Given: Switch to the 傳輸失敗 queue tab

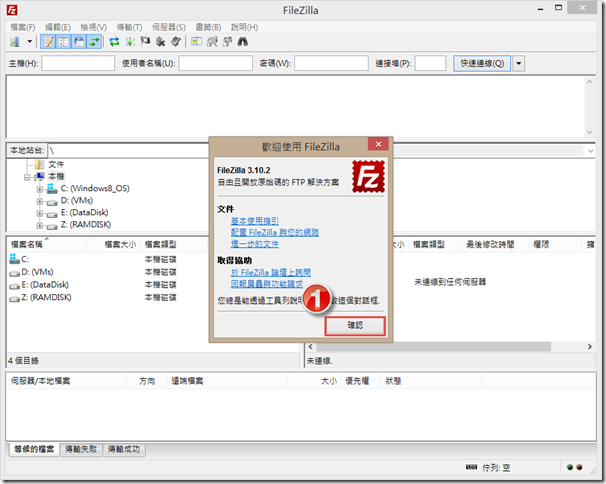Looking at the screenshot, I should 81,449.
